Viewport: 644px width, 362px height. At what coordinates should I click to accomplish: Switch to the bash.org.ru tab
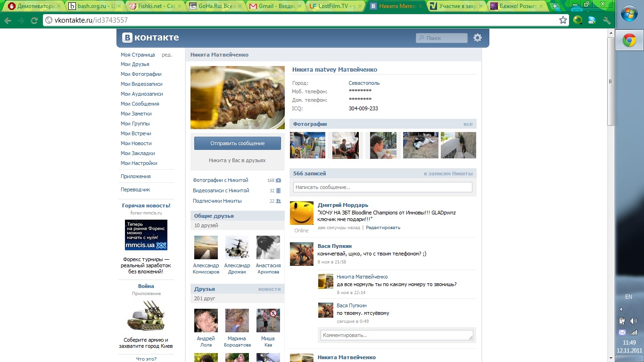pyautogui.click(x=94, y=6)
